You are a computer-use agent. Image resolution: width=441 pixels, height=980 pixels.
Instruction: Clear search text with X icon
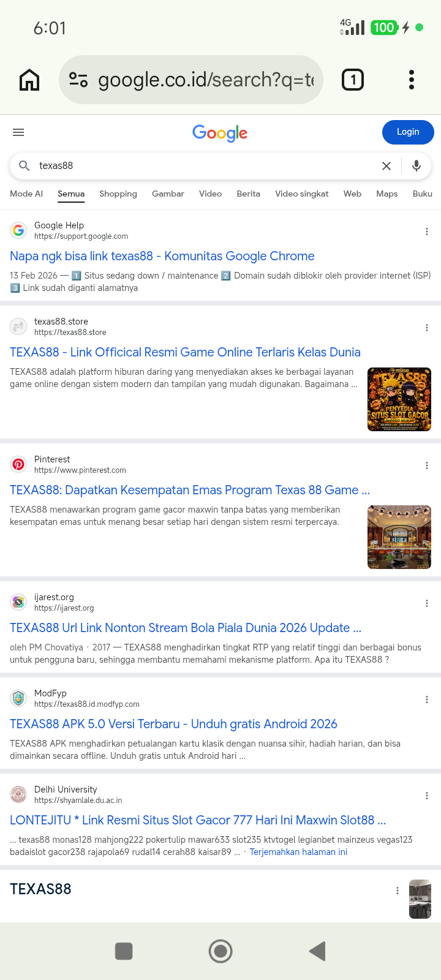pyautogui.click(x=386, y=165)
